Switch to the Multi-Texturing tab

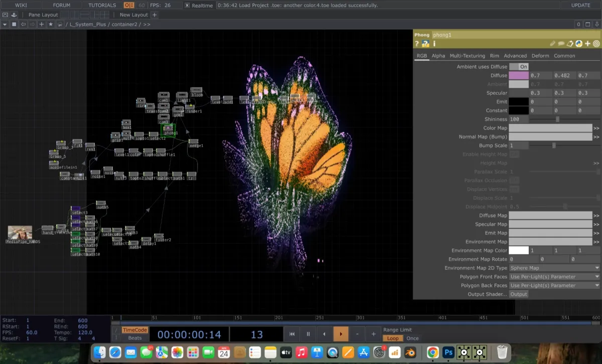[467, 56]
